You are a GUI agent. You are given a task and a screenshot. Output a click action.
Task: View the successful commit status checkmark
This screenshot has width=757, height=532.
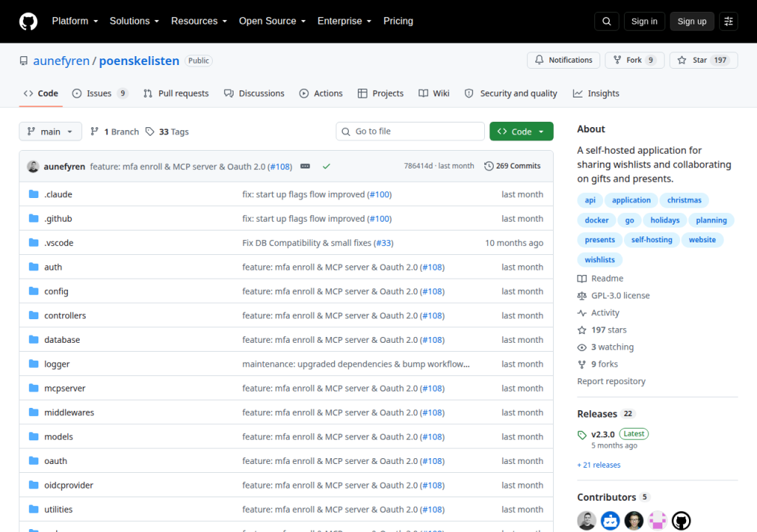tap(326, 166)
